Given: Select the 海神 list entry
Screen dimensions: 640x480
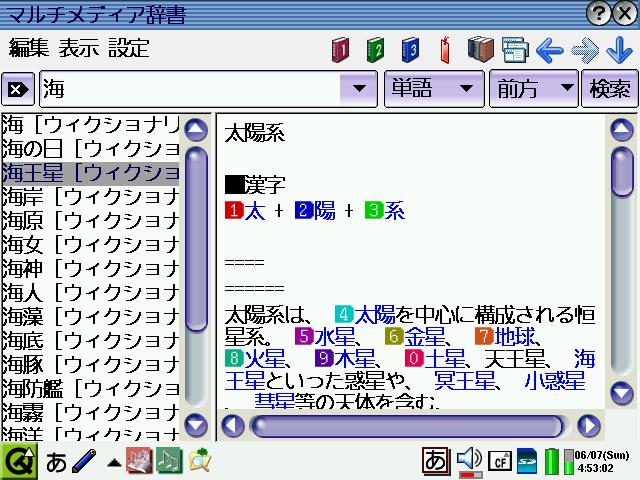Looking at the screenshot, I should (91, 269).
